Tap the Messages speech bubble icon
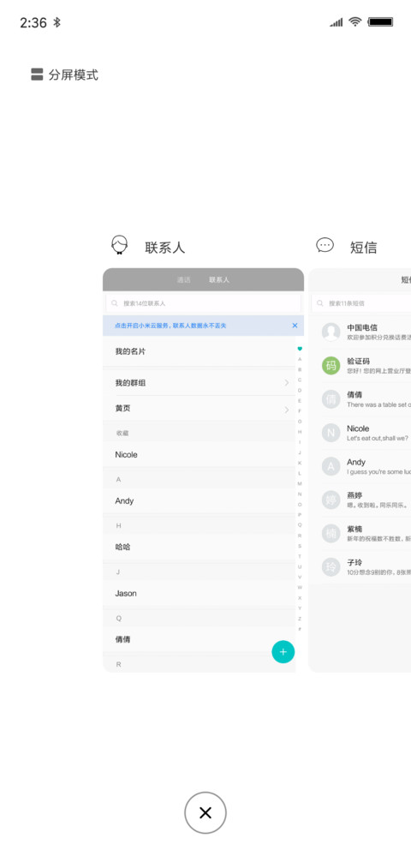 325,245
